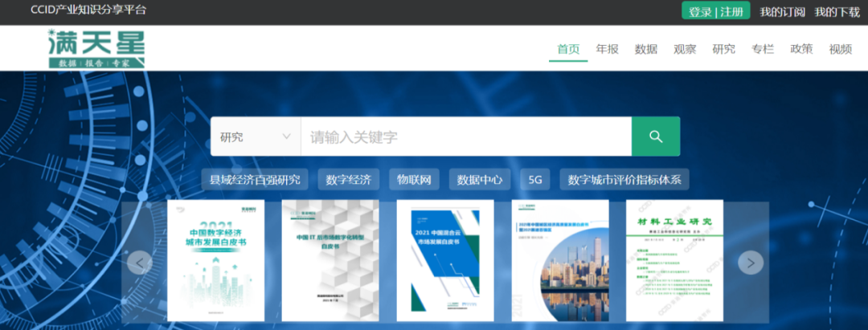The width and height of the screenshot is (868, 330).
Task: Click the 登录 | 注册 button
Action: point(716,11)
